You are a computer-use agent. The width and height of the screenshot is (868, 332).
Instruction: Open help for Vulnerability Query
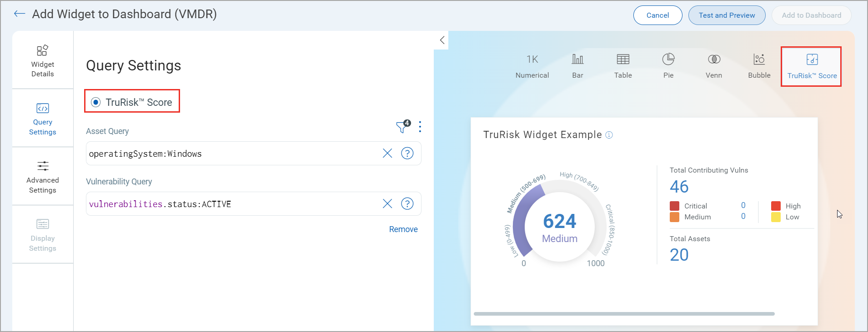pos(407,204)
